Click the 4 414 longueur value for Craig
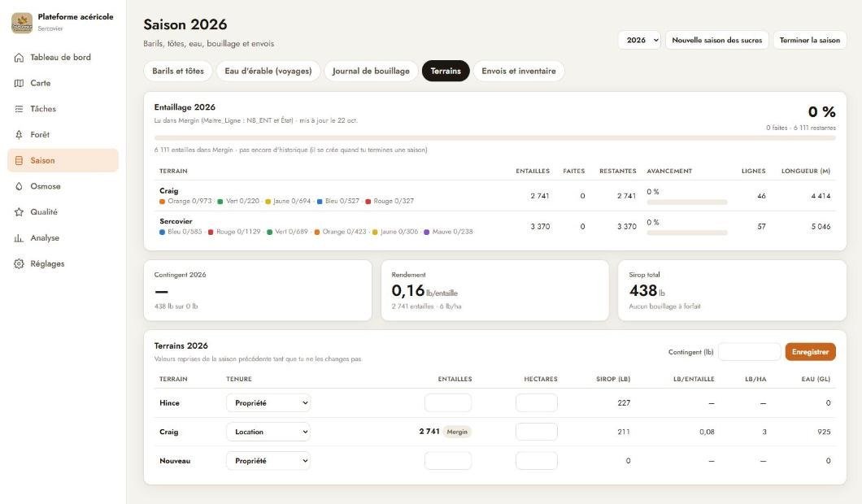Viewport: 862px width, 504px height. (821, 196)
